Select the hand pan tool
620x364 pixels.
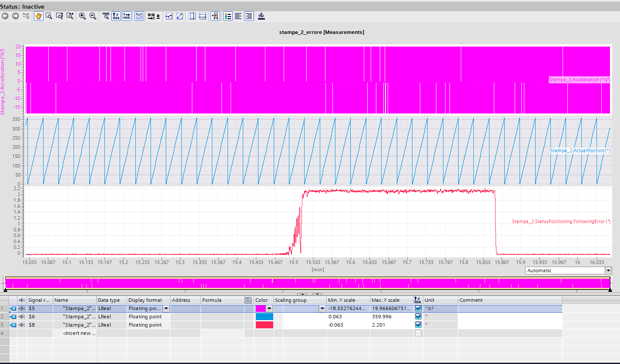(39, 16)
